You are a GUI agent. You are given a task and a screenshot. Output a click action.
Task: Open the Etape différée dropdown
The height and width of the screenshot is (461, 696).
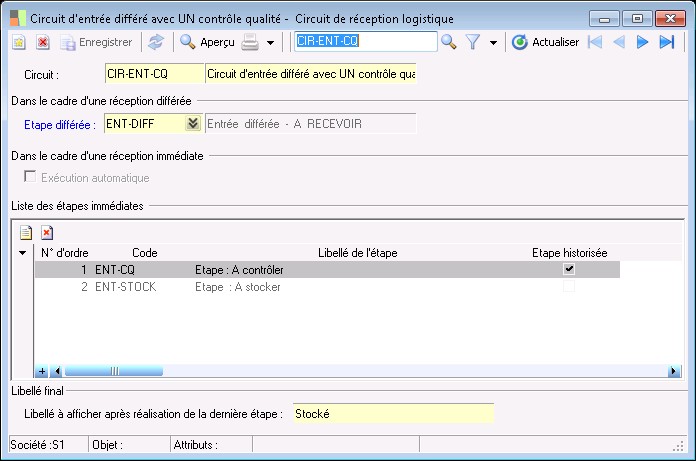coord(193,123)
